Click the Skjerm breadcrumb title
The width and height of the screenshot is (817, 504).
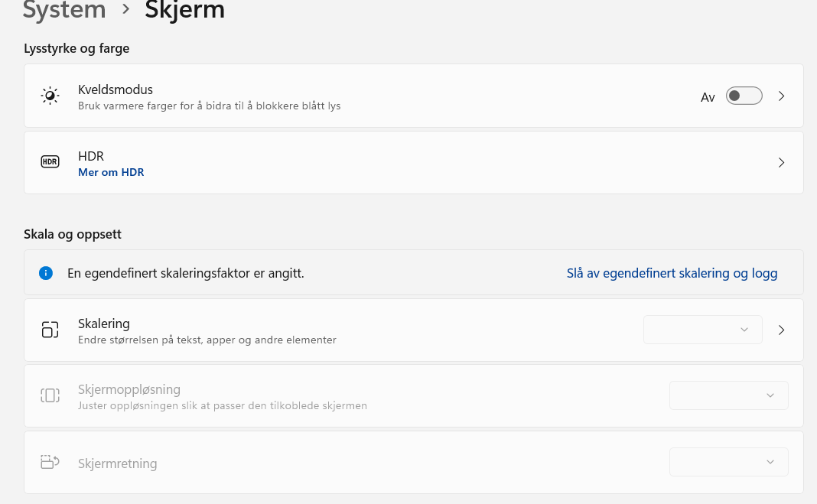click(184, 11)
